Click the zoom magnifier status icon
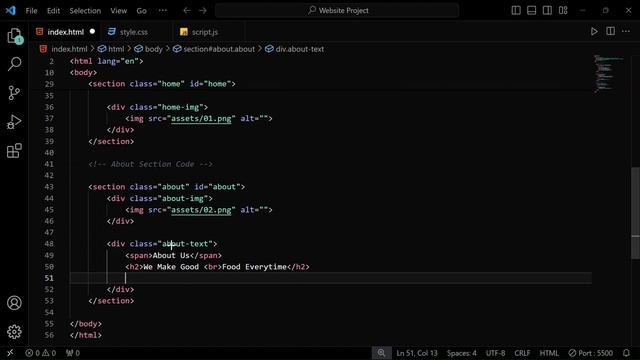Image resolution: width=640 pixels, height=360 pixels. (x=381, y=353)
